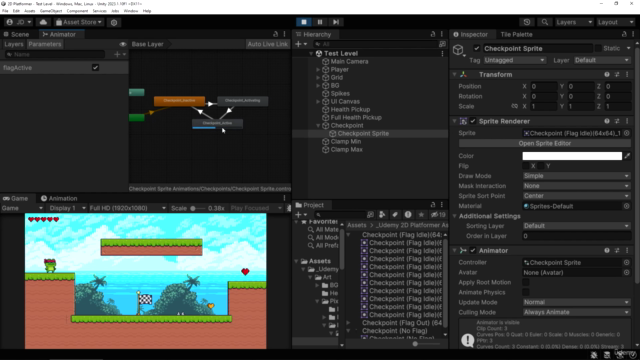Select Main Camera in Hierarchy
640x360 pixels.
(x=349, y=62)
